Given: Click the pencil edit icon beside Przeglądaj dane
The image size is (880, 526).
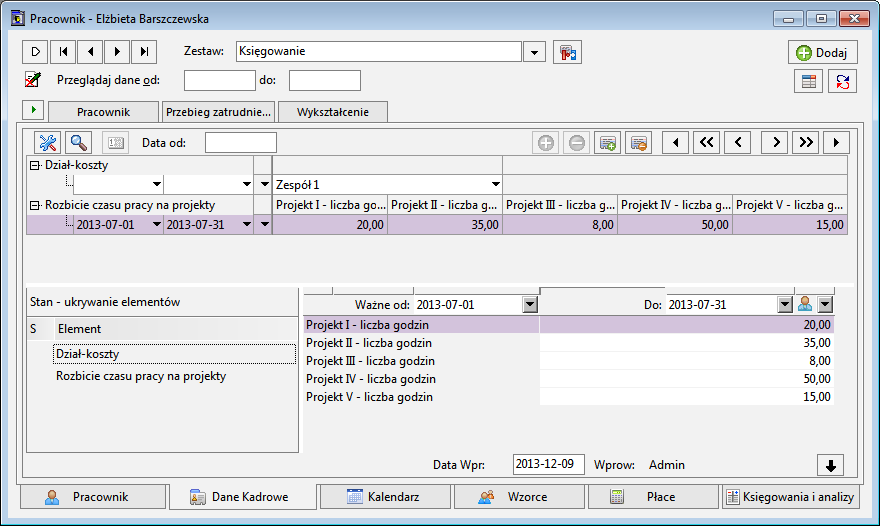Looking at the screenshot, I should tap(33, 80).
